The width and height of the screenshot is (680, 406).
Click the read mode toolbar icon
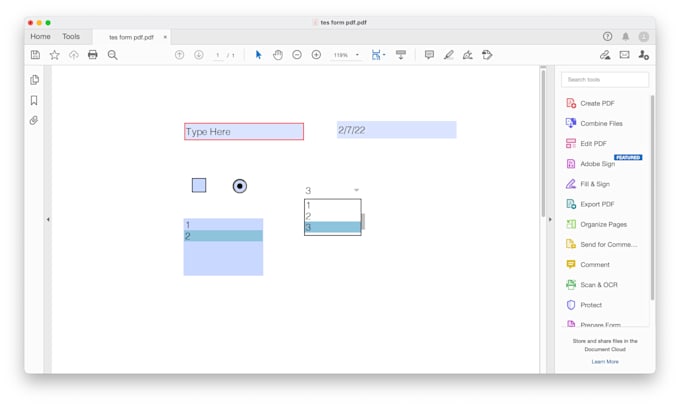(x=401, y=55)
